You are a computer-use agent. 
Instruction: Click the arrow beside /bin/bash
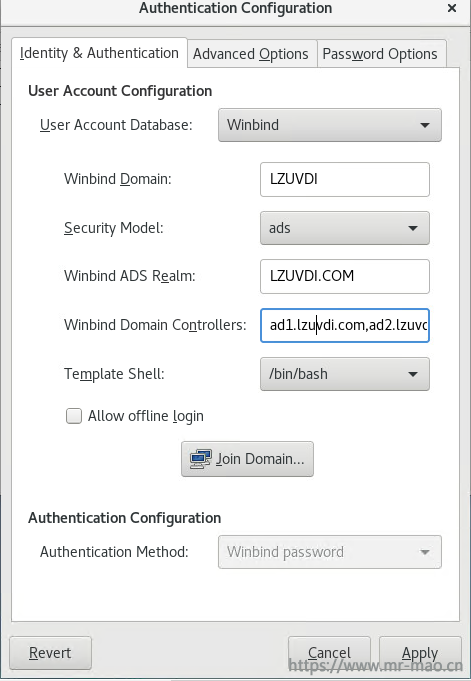click(413, 374)
